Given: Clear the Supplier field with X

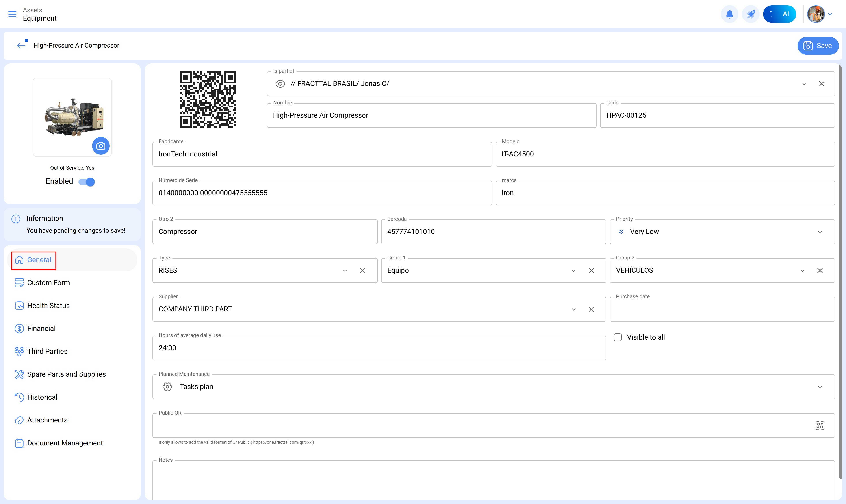Looking at the screenshot, I should pyautogui.click(x=591, y=309).
